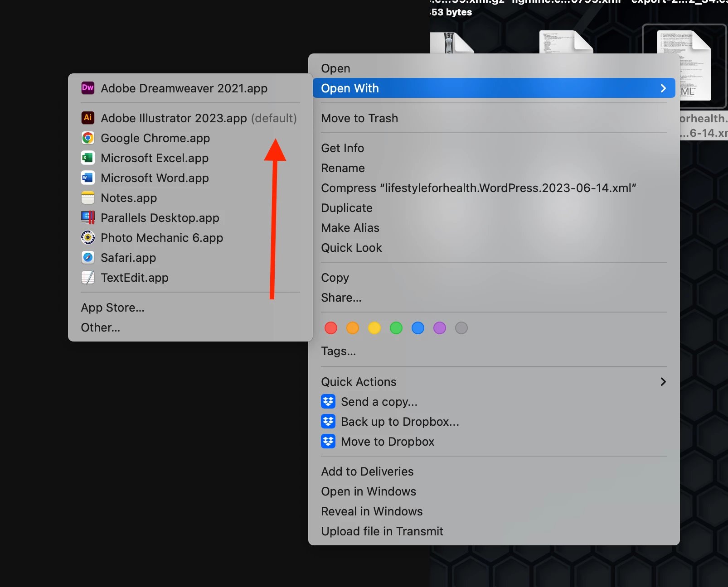Click the Safari compass icon
This screenshot has height=587, width=728.
(x=88, y=257)
